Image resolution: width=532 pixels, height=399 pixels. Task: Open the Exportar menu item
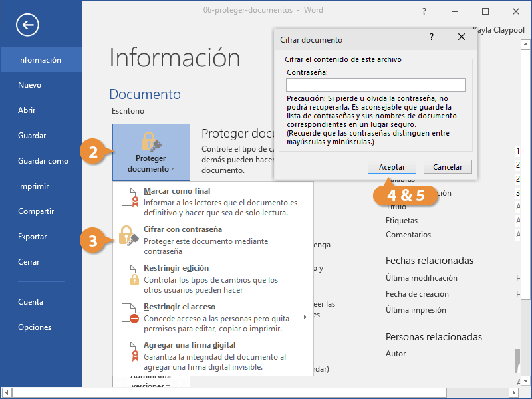pos(33,237)
